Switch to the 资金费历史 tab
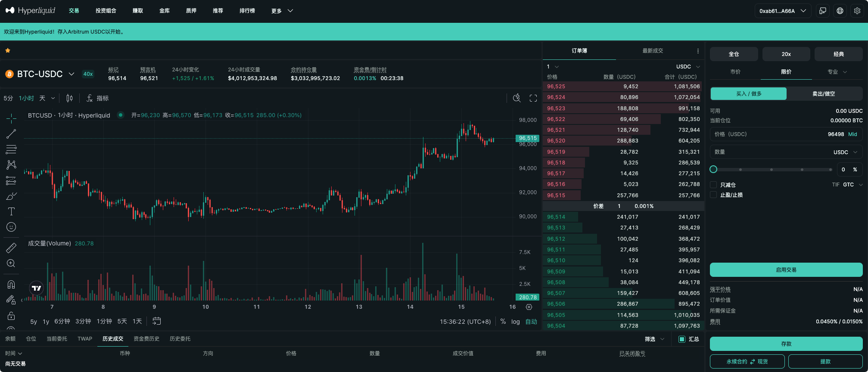Image resolution: width=868 pixels, height=372 pixels. (146, 339)
